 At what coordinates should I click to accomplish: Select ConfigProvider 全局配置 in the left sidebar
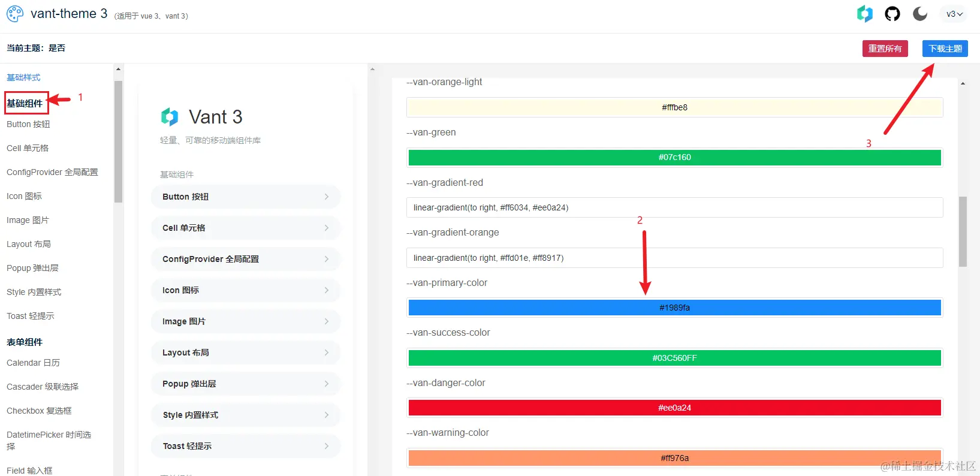coord(52,172)
